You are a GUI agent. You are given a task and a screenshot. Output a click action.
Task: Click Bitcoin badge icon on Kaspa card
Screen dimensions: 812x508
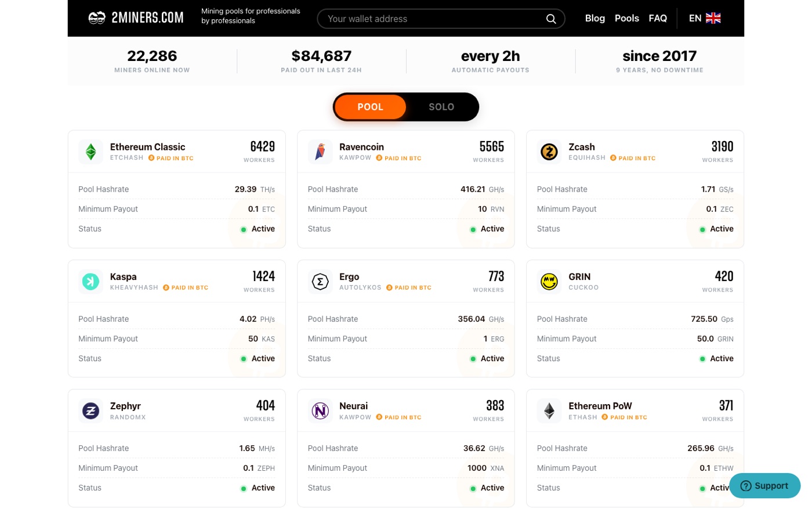click(x=166, y=287)
